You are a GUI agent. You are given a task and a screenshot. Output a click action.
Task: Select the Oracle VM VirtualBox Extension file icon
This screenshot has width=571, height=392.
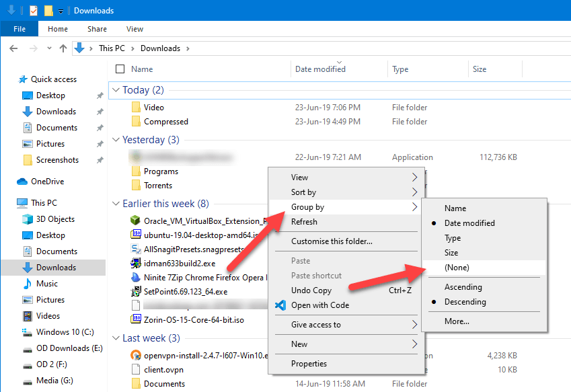(x=135, y=221)
